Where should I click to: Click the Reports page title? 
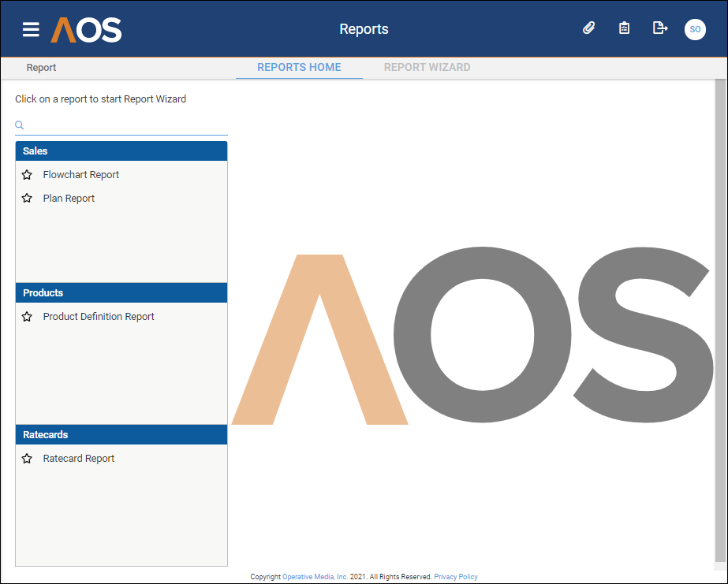[364, 28]
